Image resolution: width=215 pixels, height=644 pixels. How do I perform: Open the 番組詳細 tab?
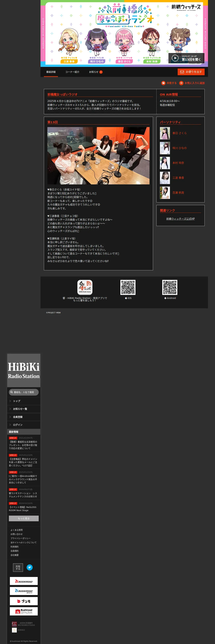point(51,72)
